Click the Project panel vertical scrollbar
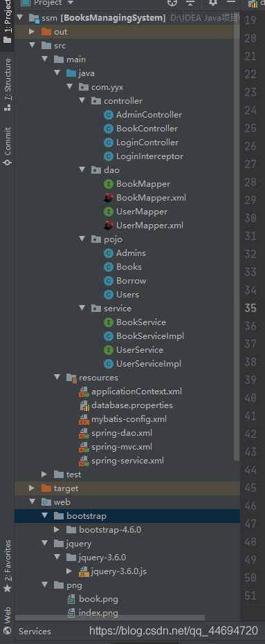265x644 pixels. pos(236,236)
